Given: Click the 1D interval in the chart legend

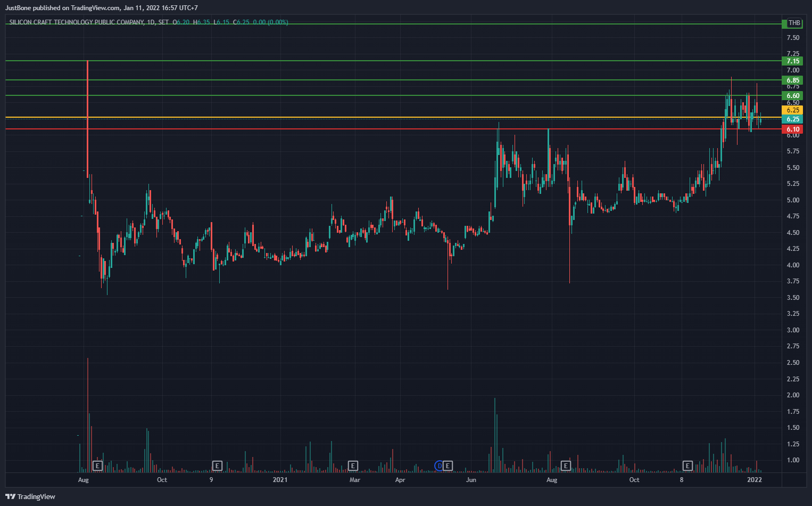Looking at the screenshot, I should point(151,22).
